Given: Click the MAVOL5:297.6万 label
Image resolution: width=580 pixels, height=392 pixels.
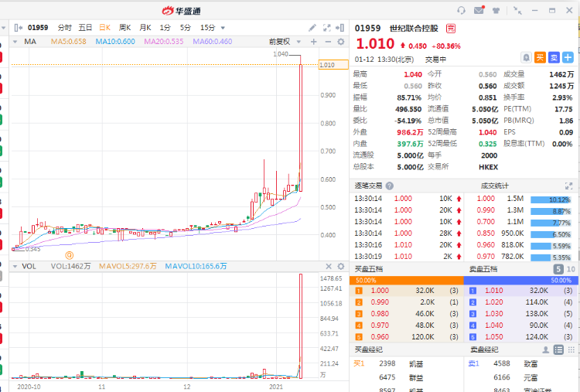Looking at the screenshot, I should tap(128, 266).
